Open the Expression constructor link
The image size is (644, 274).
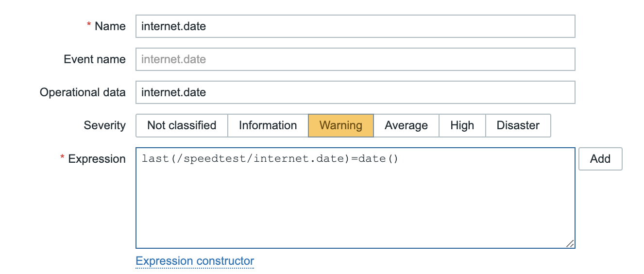[x=195, y=261]
